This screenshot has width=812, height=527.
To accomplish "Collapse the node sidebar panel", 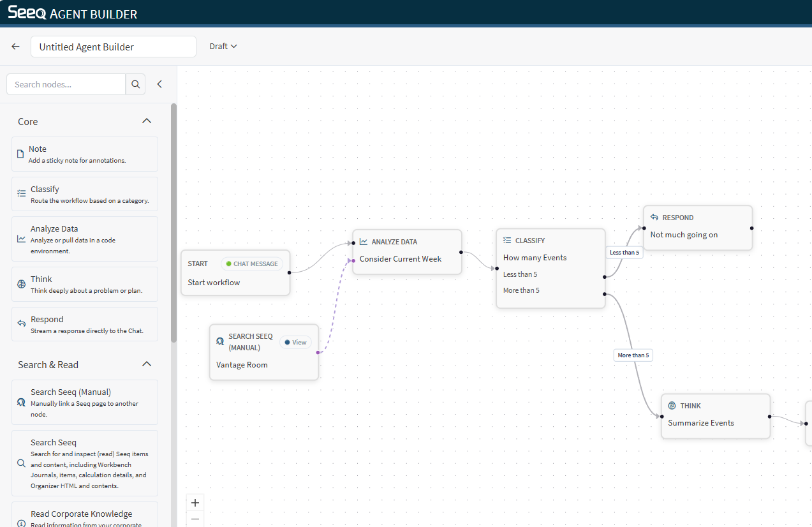I will click(159, 84).
